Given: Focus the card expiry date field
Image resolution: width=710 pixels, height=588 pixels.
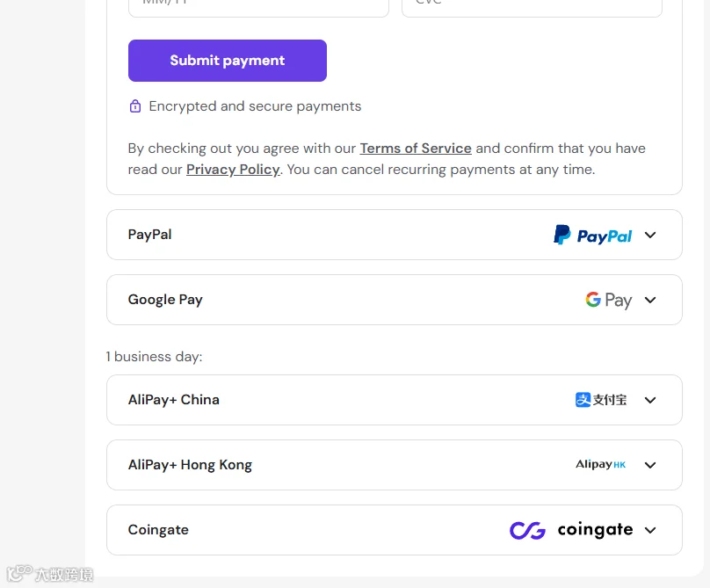Looking at the screenshot, I should 258,7.
